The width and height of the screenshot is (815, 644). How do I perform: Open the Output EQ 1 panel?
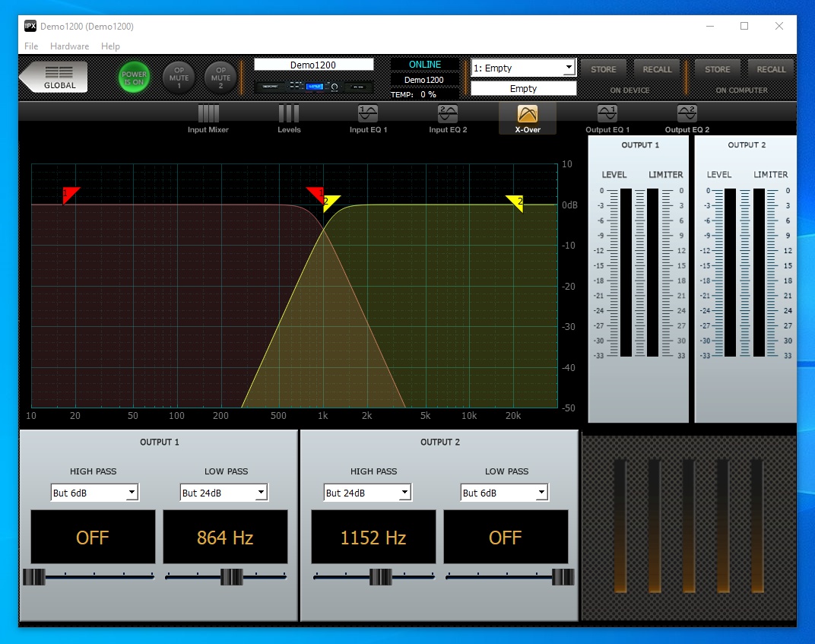point(607,118)
